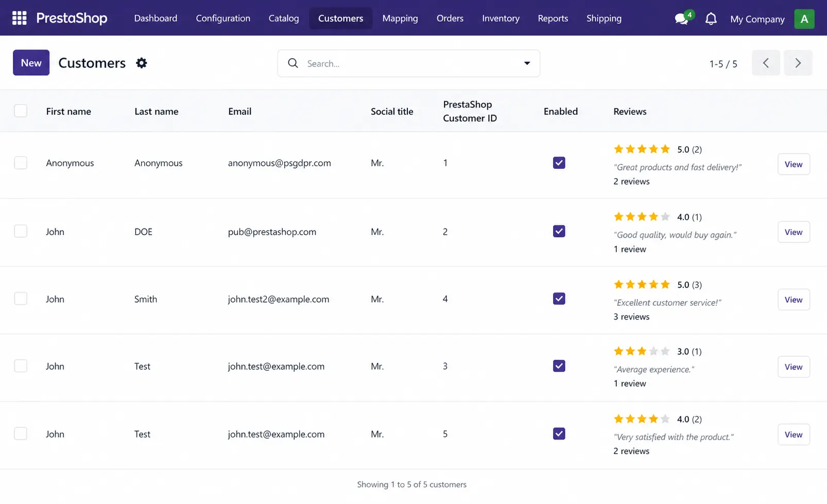Focus the Search input field
Image resolution: width=827 pixels, height=504 pixels.
click(x=409, y=63)
